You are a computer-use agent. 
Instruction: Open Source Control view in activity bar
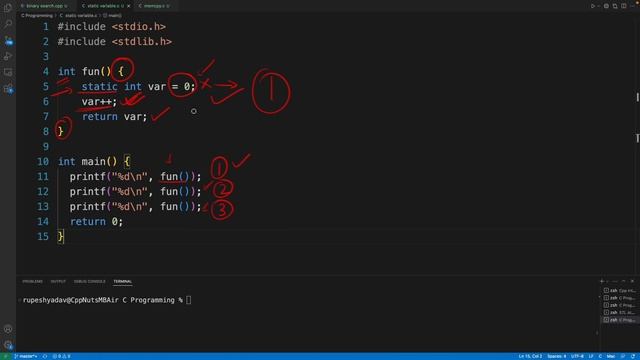coord(8,40)
